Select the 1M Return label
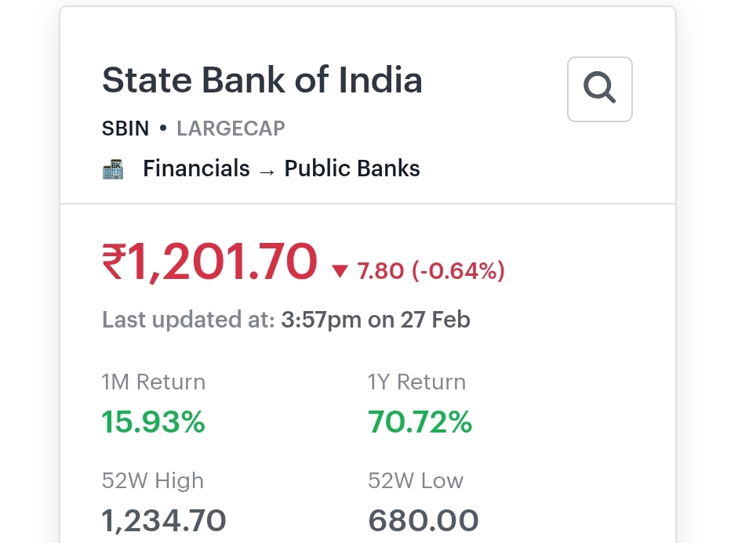 [154, 382]
